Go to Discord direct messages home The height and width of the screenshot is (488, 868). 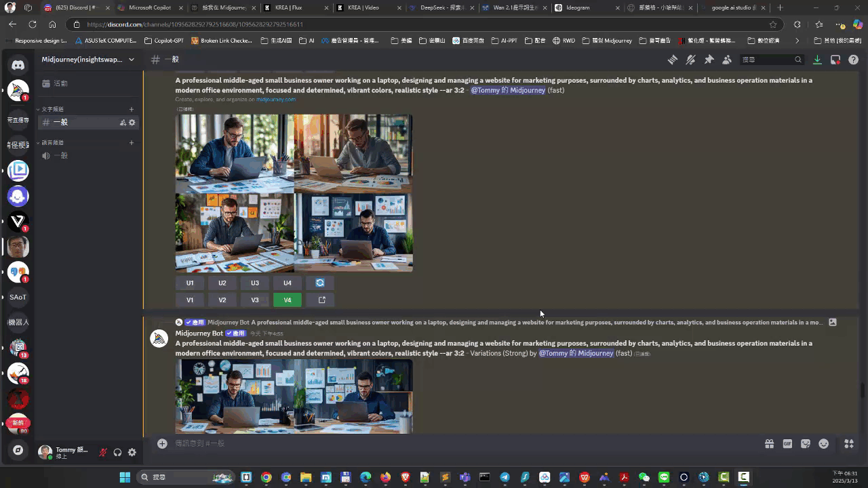point(18,65)
